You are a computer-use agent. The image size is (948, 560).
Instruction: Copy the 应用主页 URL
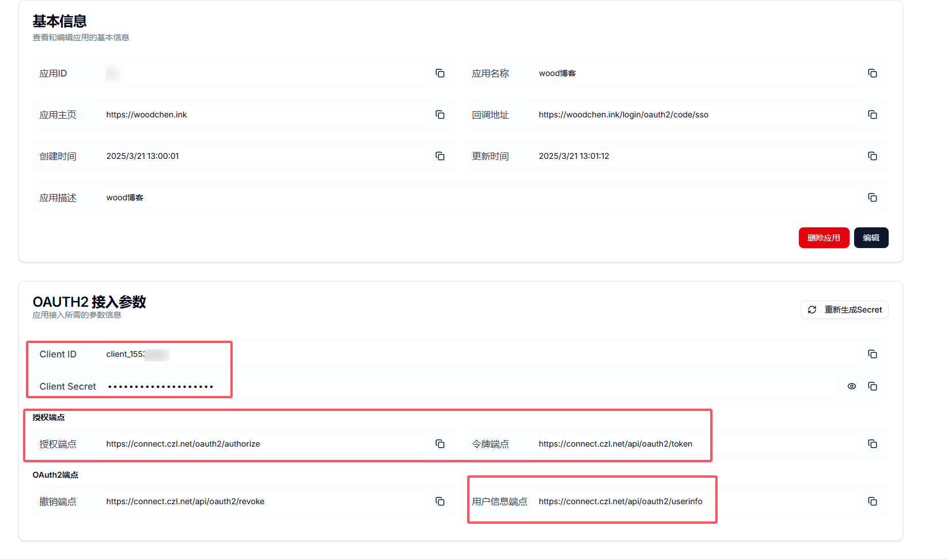coord(440,115)
